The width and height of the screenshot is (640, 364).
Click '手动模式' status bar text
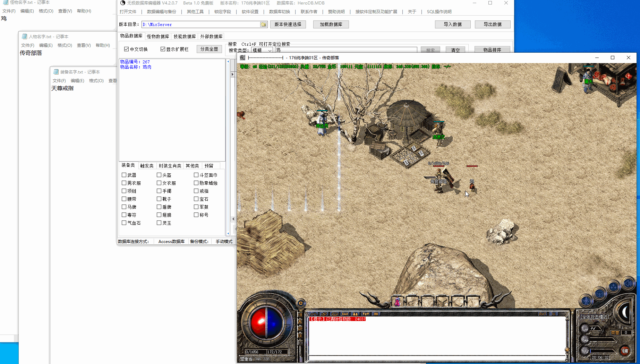click(x=224, y=242)
